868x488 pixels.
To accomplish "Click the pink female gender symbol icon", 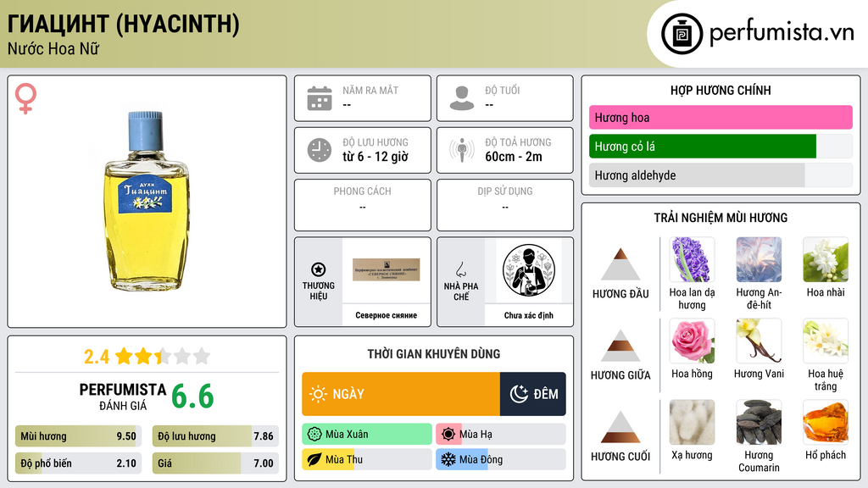I will pyautogui.click(x=25, y=98).
